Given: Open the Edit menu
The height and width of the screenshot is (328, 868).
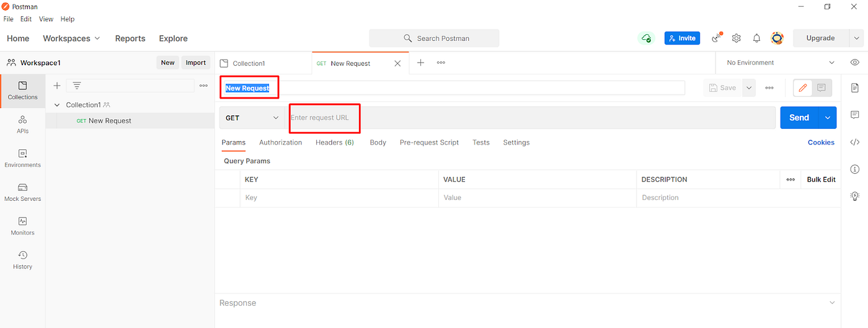Looking at the screenshot, I should pyautogui.click(x=26, y=19).
